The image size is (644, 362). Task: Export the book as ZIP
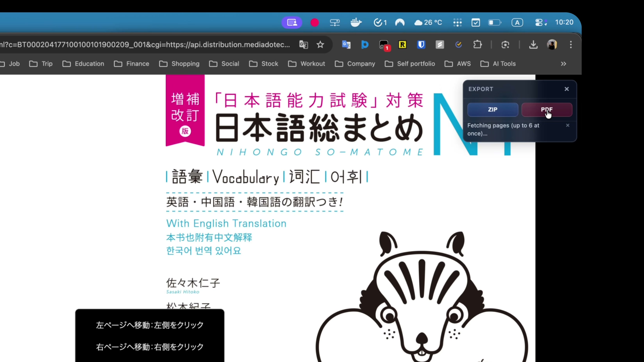pos(493,109)
